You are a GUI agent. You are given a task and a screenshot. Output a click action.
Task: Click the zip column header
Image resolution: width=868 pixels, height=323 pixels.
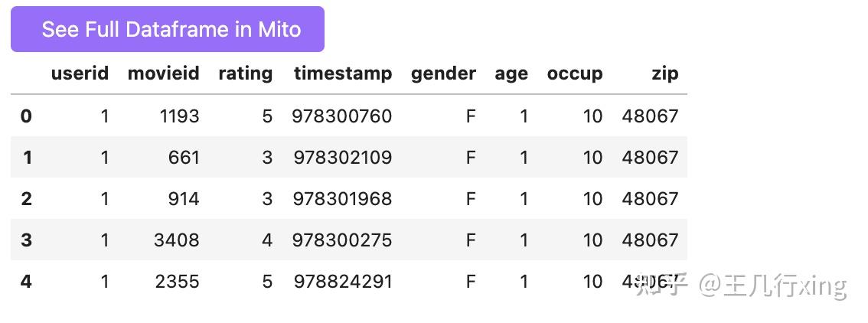[x=665, y=73]
